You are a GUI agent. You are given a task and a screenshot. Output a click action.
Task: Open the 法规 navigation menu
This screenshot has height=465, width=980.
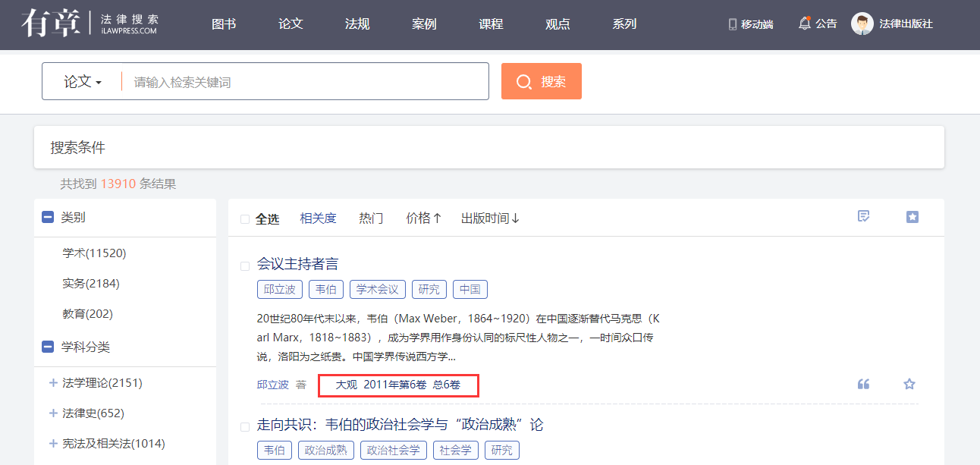357,24
